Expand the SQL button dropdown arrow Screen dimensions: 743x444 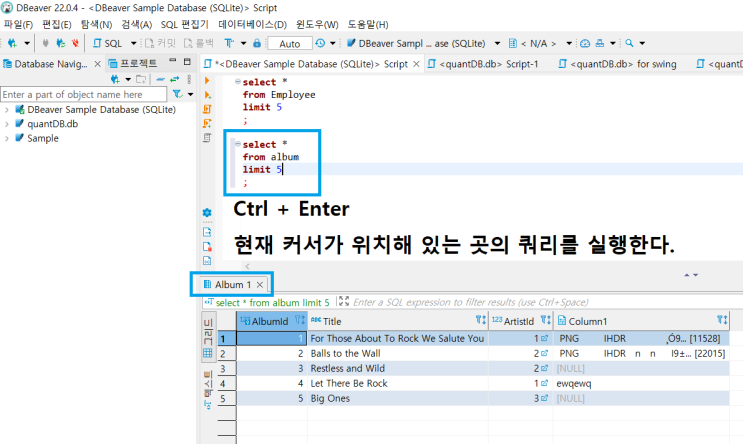point(134,43)
